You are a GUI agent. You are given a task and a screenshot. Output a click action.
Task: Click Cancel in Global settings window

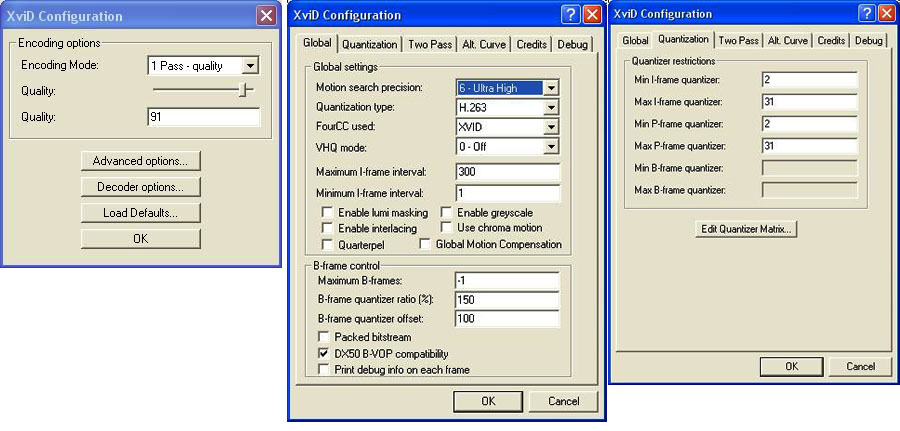[563, 402]
